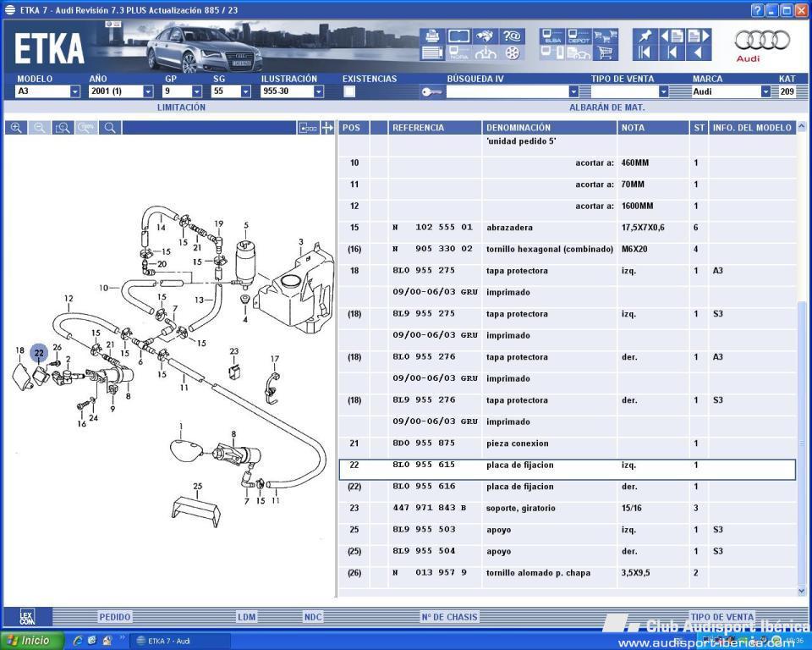Click the film reel icon
812x650 pixels.
point(512,52)
